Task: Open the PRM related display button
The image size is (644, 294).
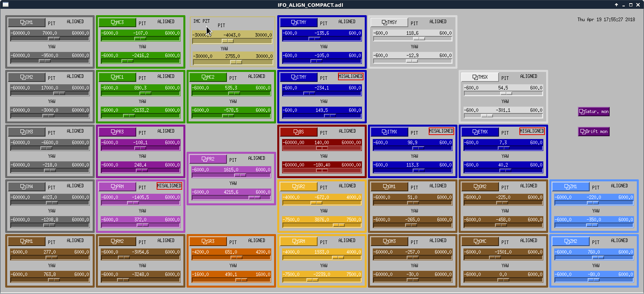Action: (117, 187)
